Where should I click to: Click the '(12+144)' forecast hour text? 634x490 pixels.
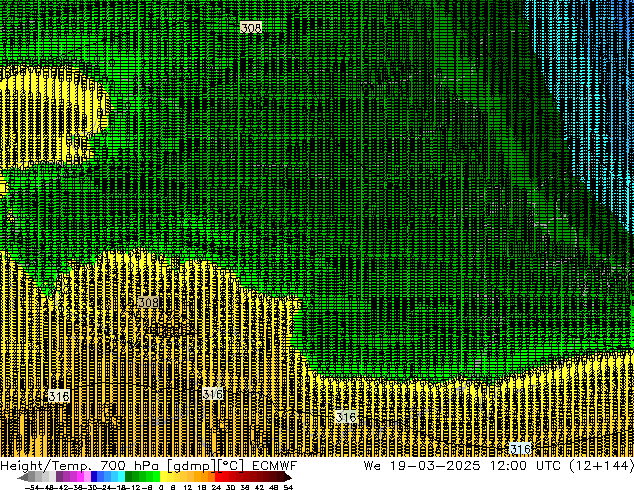[601, 465]
